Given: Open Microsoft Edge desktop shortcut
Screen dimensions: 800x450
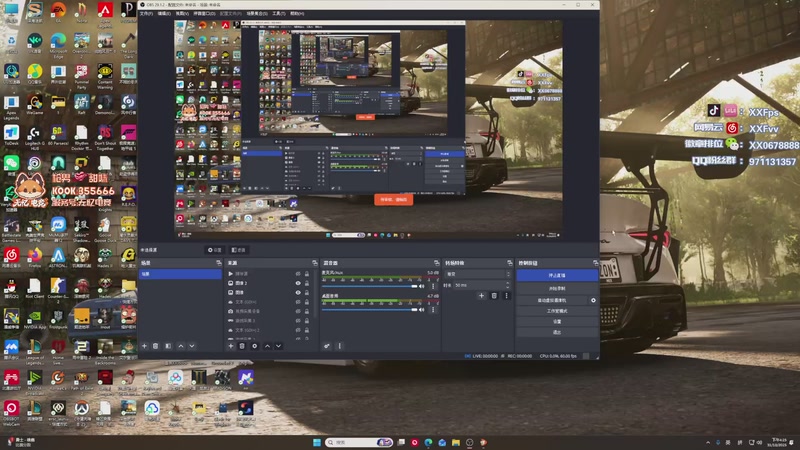Looking at the screenshot, I should click(x=58, y=43).
